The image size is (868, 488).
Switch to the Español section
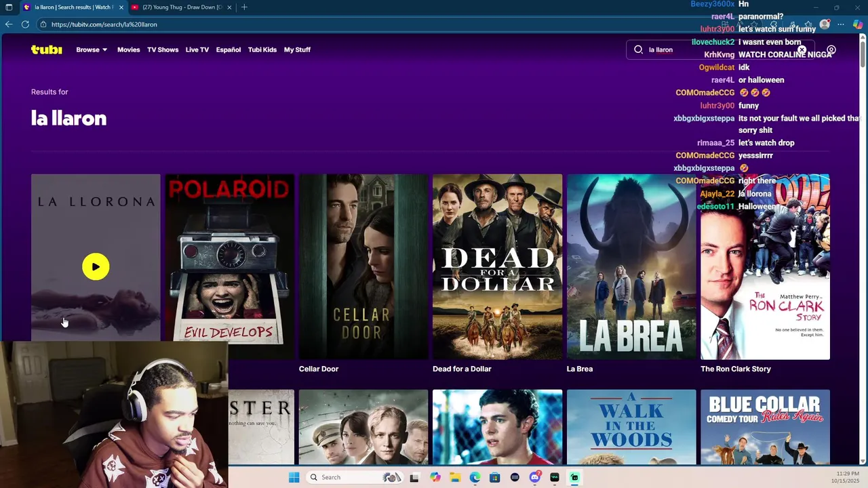coord(229,49)
